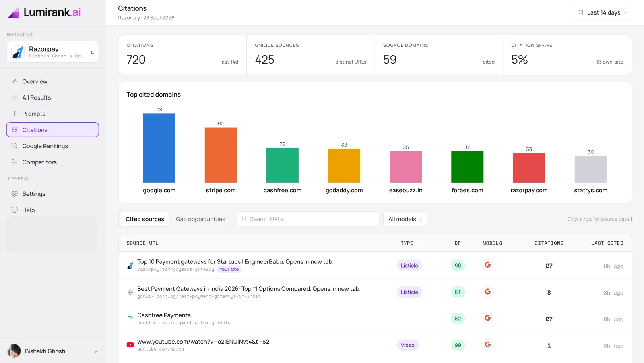Click the Razorpay workspace logo
This screenshot has height=363, width=644.
[18, 52]
